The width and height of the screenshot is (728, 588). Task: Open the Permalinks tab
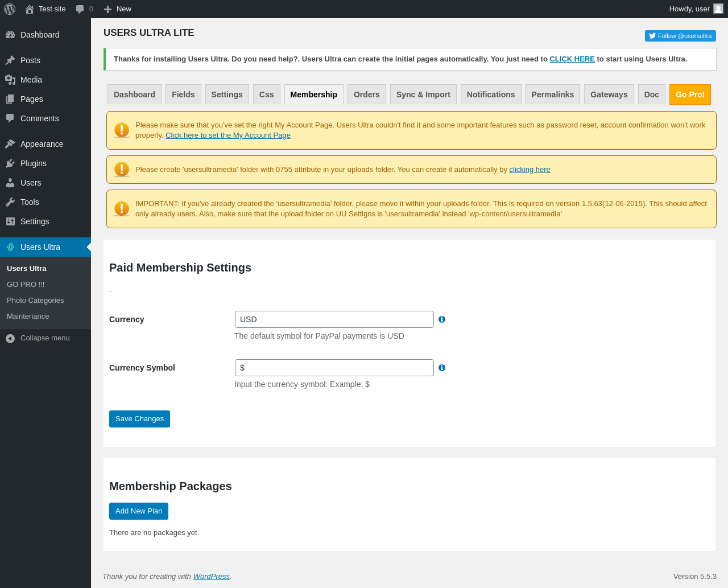[553, 94]
